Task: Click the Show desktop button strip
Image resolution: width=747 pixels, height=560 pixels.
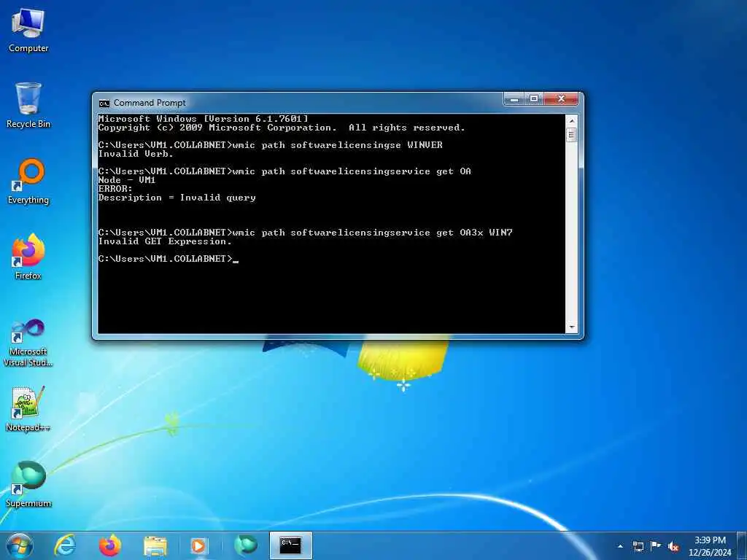Action: [x=743, y=545]
